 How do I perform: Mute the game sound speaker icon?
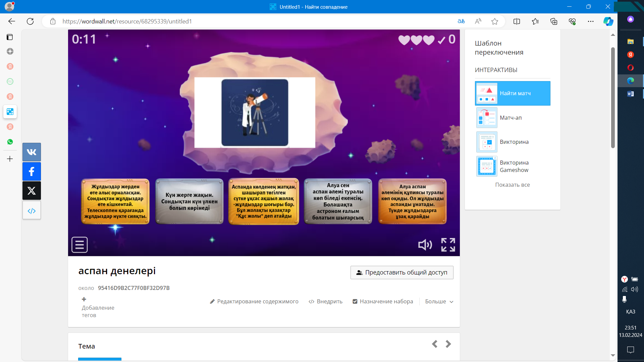pyautogui.click(x=425, y=245)
